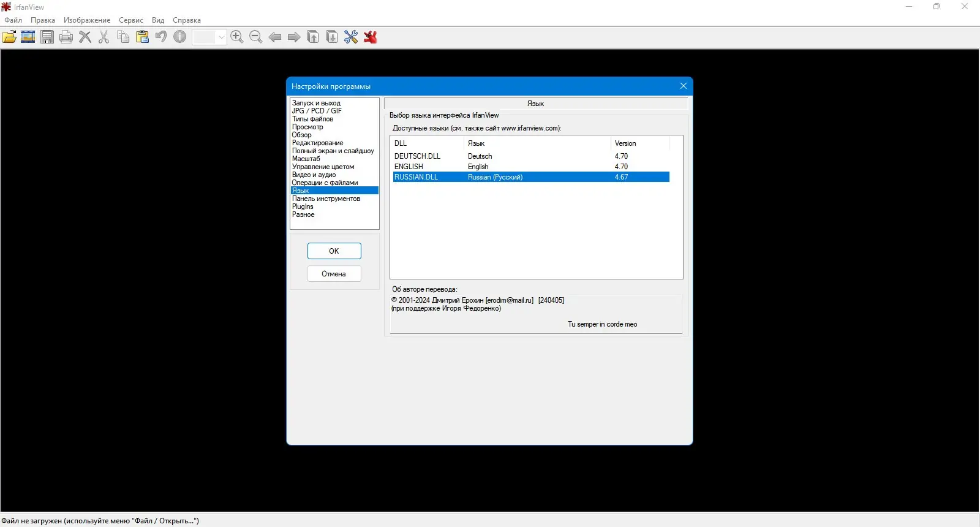Select Просмотр settings category

click(334, 127)
